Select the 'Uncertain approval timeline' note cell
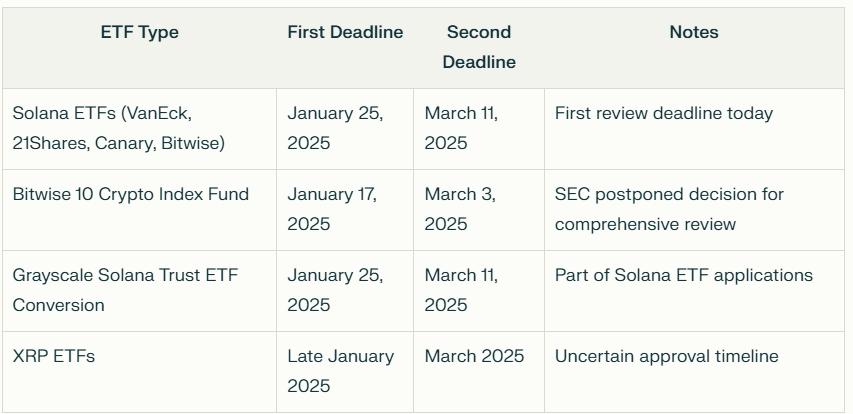This screenshot has height=414, width=853. point(666,356)
